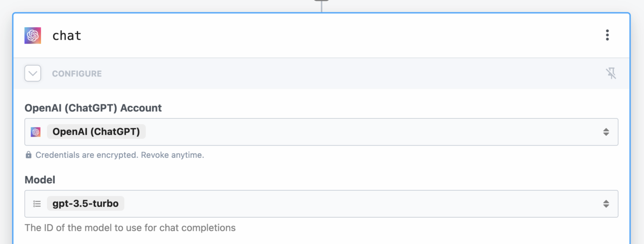Collapse the Configure section chevron

(x=33, y=73)
